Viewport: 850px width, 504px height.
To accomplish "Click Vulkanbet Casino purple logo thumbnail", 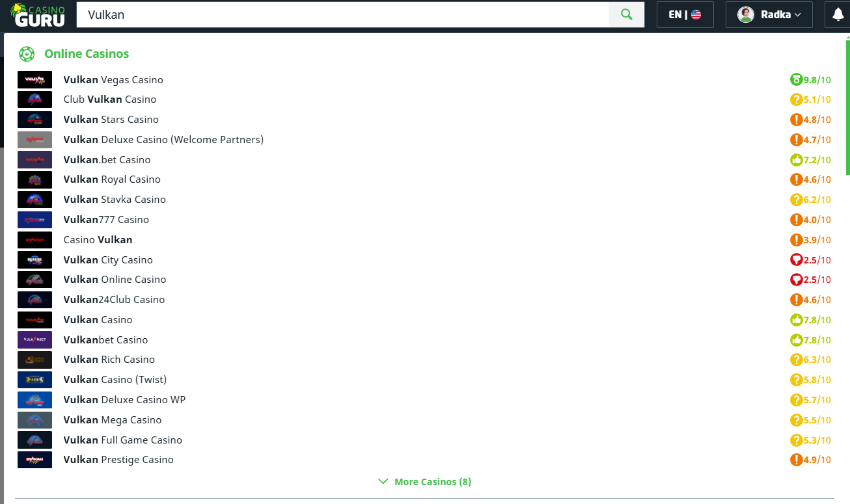I will 34,340.
